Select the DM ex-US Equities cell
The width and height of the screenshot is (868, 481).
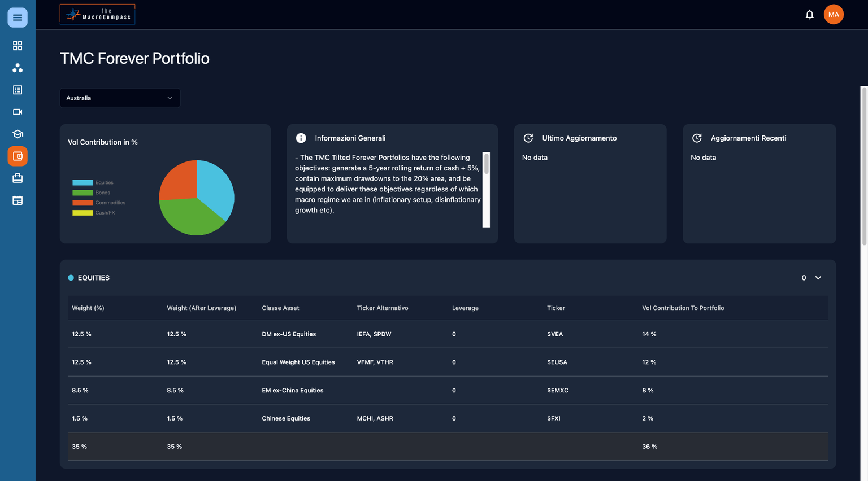tap(289, 334)
